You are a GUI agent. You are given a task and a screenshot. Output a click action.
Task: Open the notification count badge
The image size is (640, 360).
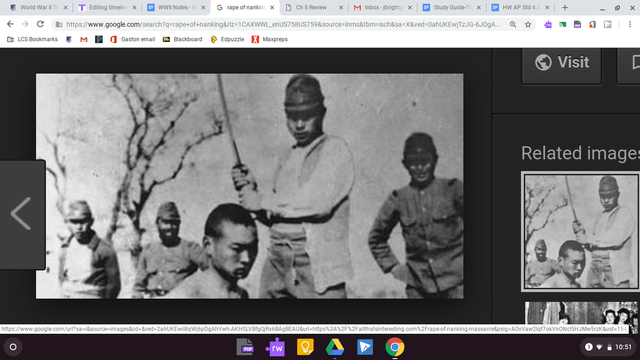589,347
